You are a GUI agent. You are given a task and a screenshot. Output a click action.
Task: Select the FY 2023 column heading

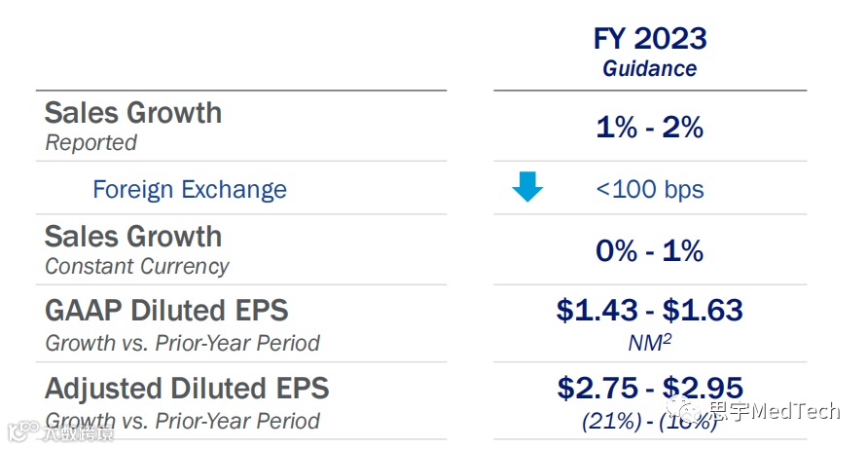point(650,39)
